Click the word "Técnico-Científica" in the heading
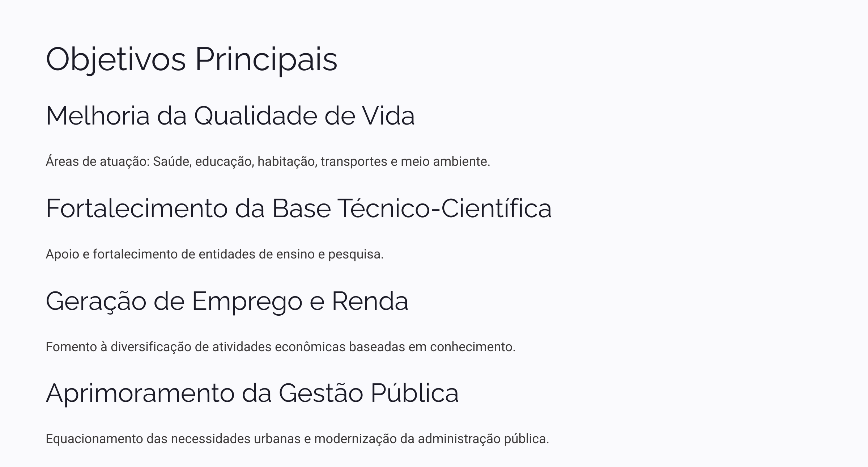This screenshot has width=868, height=467. click(x=444, y=209)
